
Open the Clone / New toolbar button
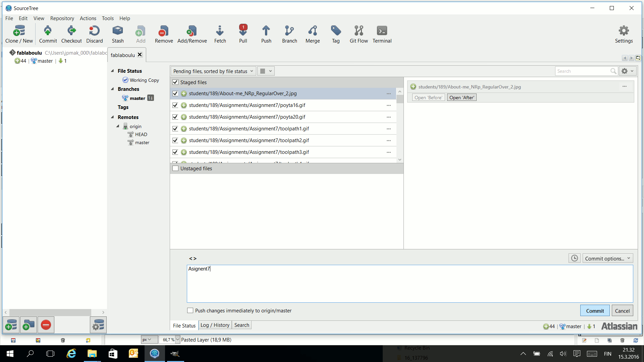19,34
